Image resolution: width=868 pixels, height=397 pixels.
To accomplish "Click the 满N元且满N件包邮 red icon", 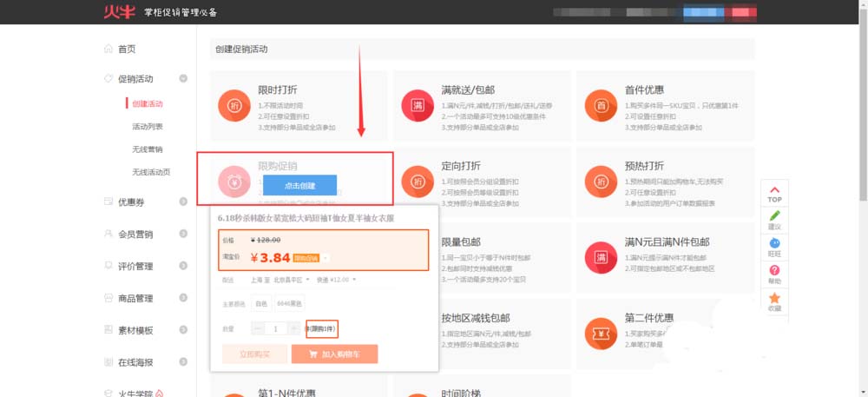I will point(602,258).
